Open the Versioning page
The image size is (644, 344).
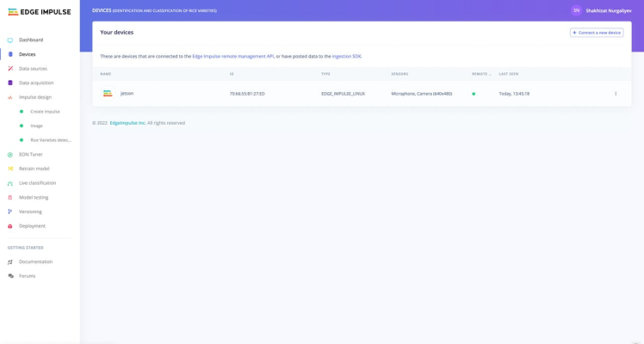click(30, 212)
